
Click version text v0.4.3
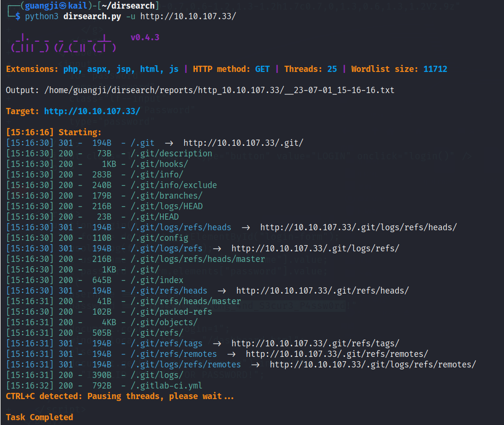[x=144, y=37]
